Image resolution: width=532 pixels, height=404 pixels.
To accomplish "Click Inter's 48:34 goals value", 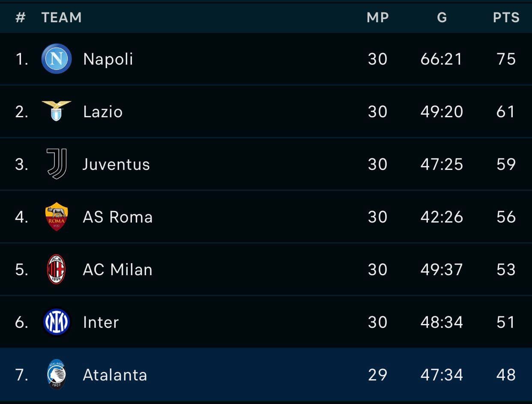I will (x=442, y=322).
